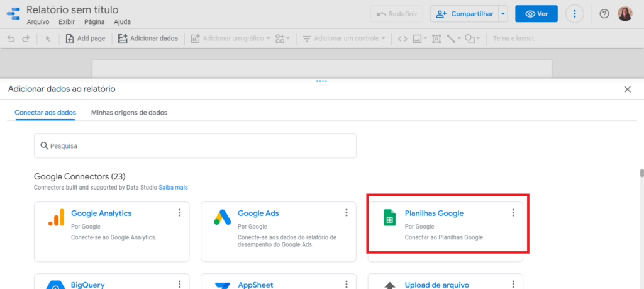Click the Pesquisa search field
Viewport: 644px width, 289px height.
click(195, 146)
